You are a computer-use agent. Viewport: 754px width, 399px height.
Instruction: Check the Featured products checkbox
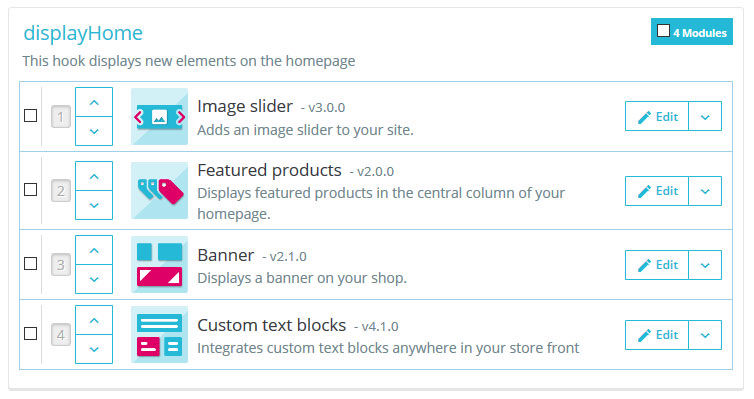31,189
